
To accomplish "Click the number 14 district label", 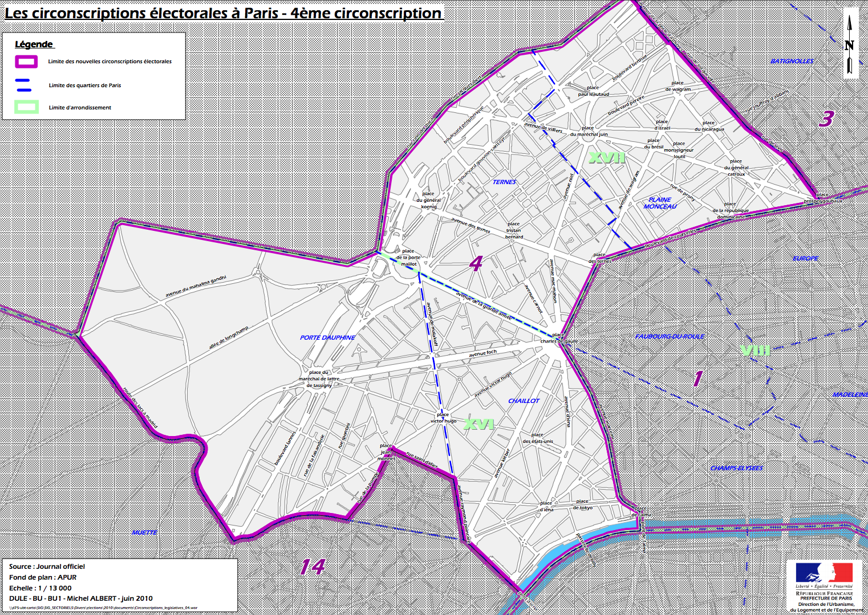I will pyautogui.click(x=313, y=568).
